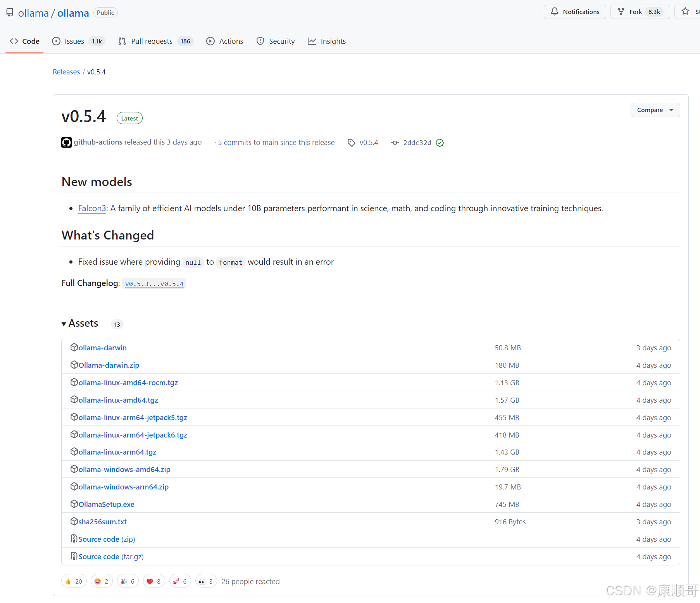
Task: Open the ollama owner link
Action: (33, 13)
